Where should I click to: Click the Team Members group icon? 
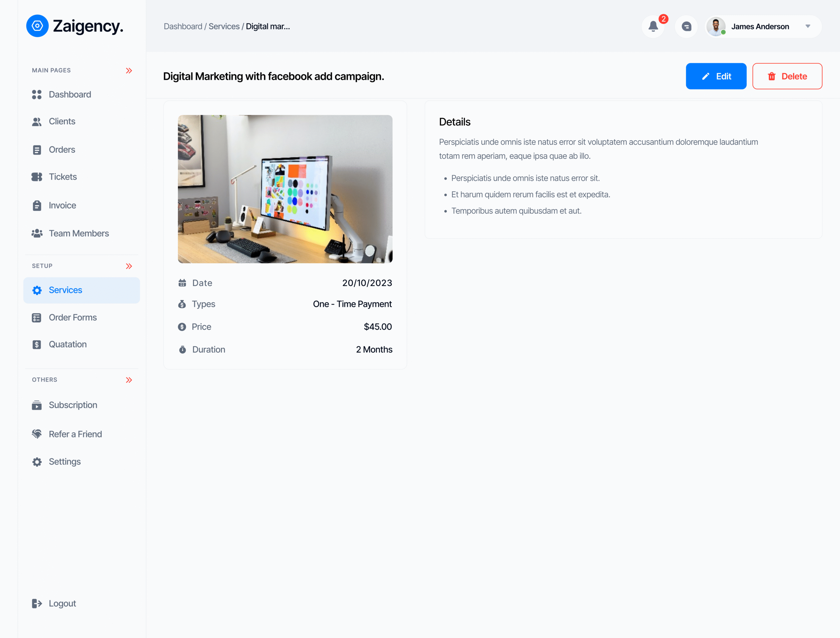37,233
